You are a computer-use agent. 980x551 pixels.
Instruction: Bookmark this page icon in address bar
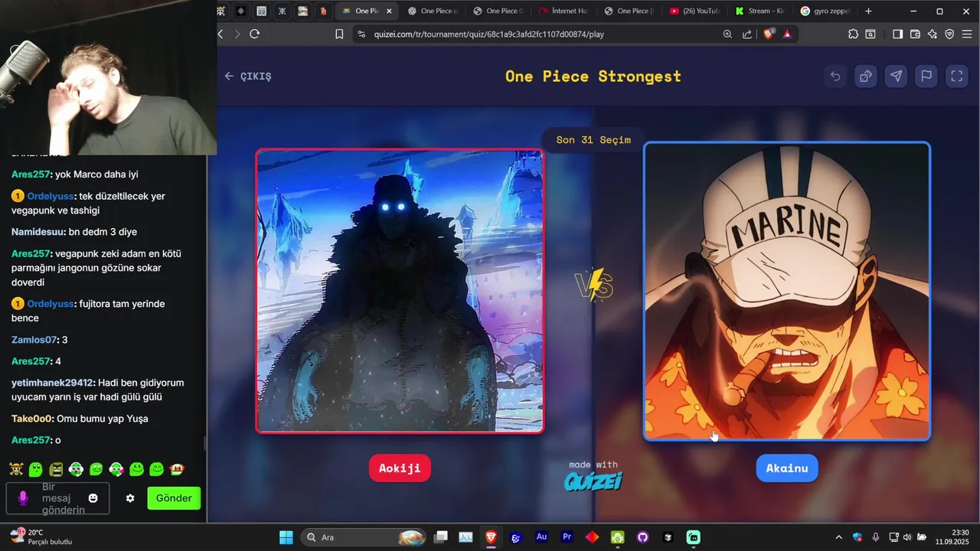click(x=339, y=34)
